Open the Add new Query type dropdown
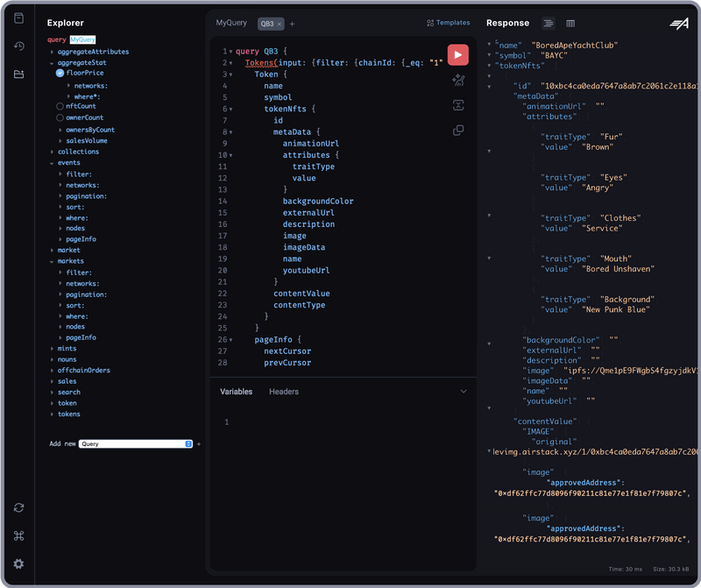701x588 pixels. pos(135,443)
